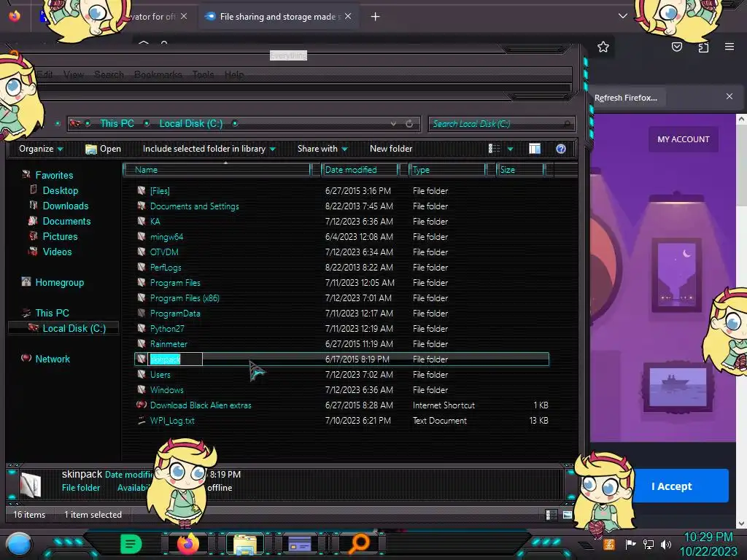
Task: Open the Share with dropdown
Action: (x=322, y=149)
